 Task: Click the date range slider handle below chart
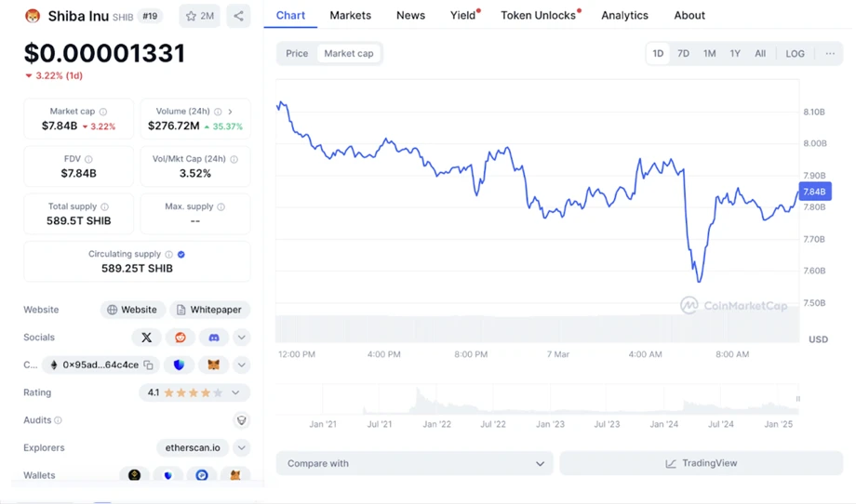pos(797,399)
